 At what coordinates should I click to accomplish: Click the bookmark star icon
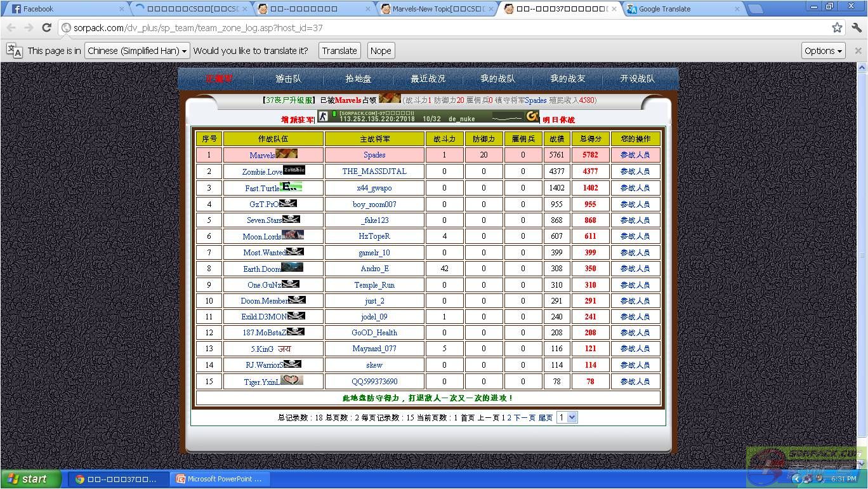837,28
